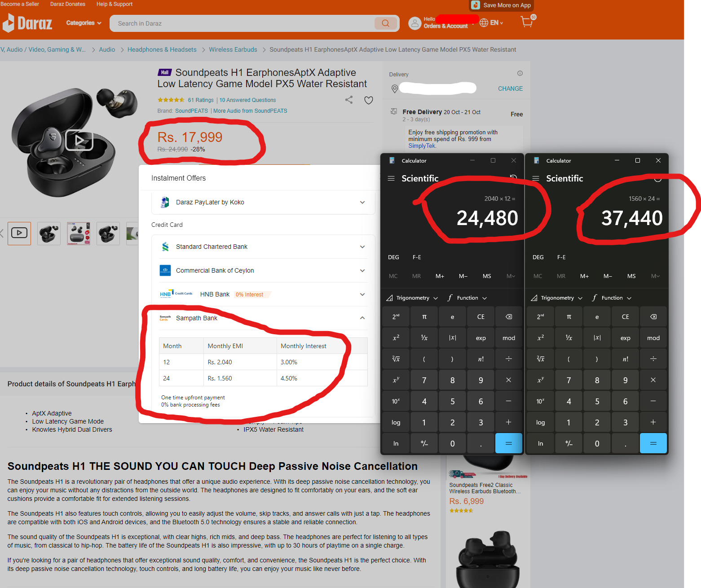Open Trigonometry dropdown in right Calculator

pyautogui.click(x=556, y=298)
